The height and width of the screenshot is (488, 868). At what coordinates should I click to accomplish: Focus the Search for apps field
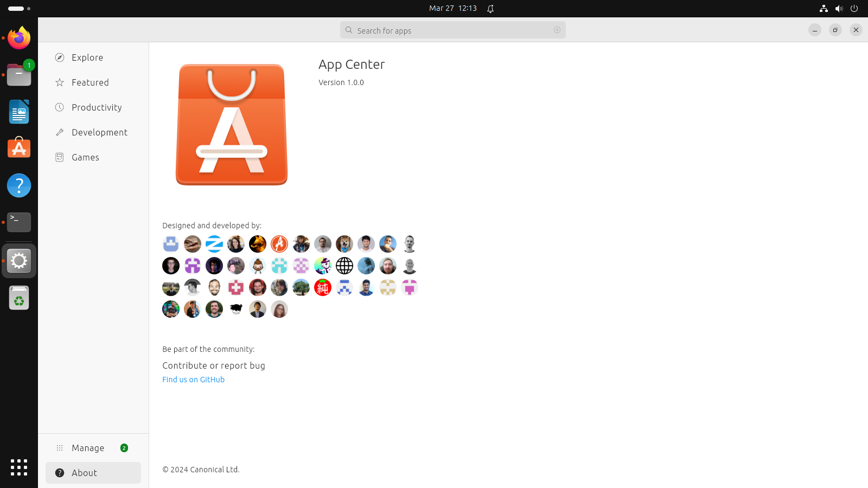click(x=453, y=30)
